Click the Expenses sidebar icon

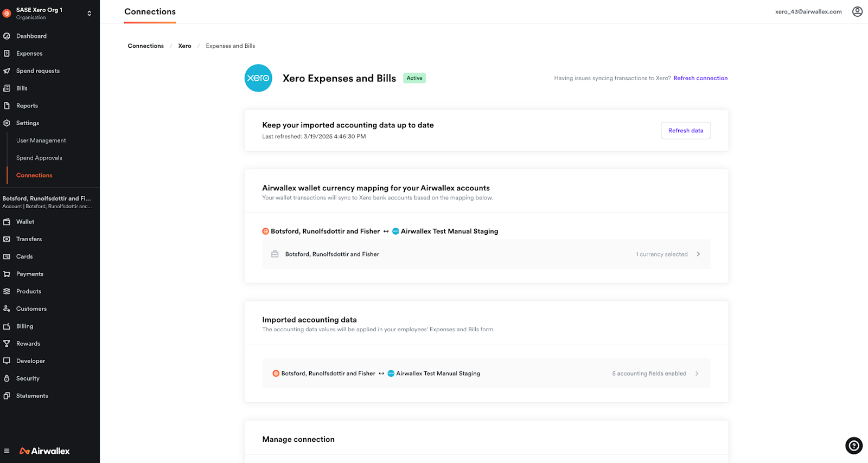[7, 53]
